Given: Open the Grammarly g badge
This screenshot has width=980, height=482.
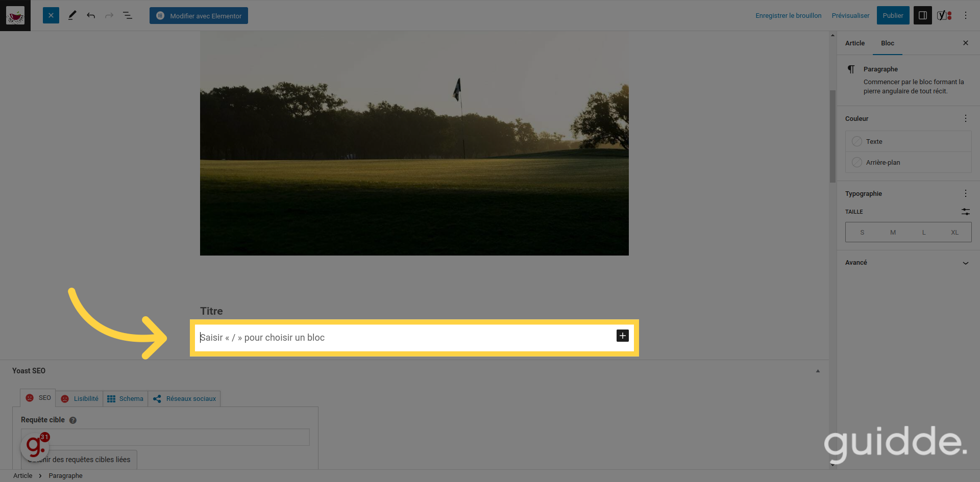Looking at the screenshot, I should [35, 446].
